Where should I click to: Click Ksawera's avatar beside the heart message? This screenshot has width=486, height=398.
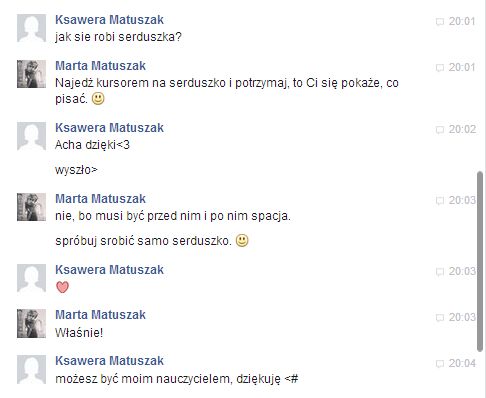31,278
